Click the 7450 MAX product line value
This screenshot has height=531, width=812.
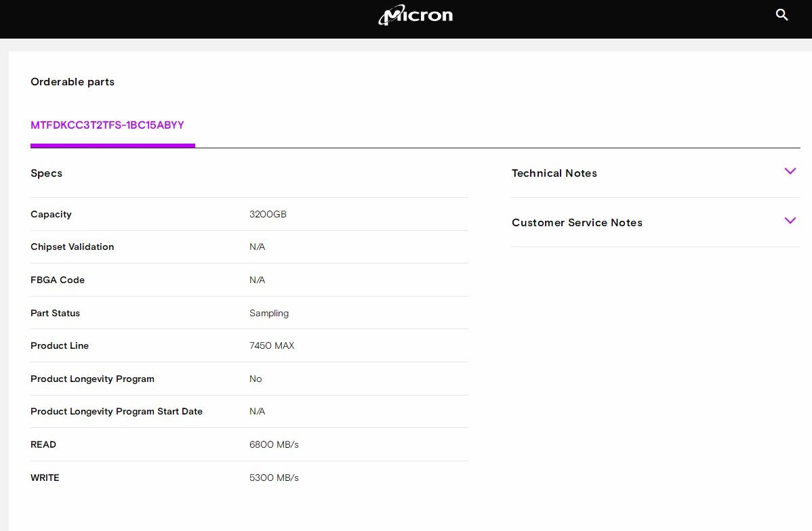(272, 345)
